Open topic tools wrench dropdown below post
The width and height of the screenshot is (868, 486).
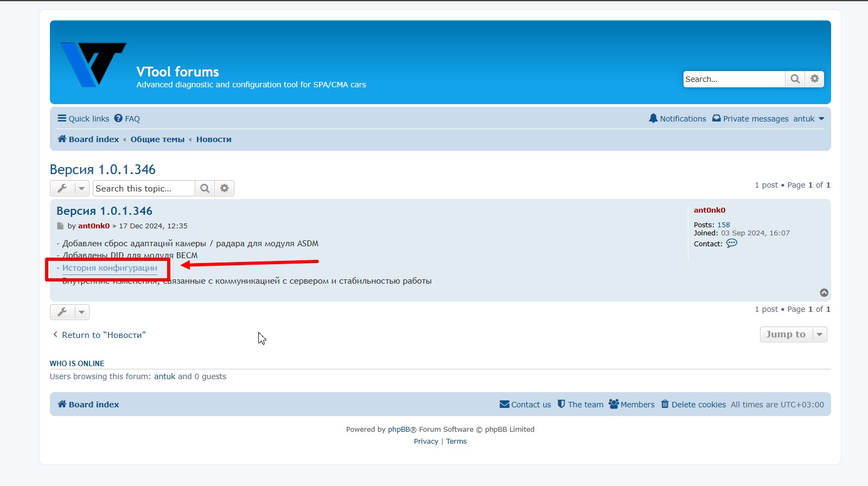tap(69, 312)
